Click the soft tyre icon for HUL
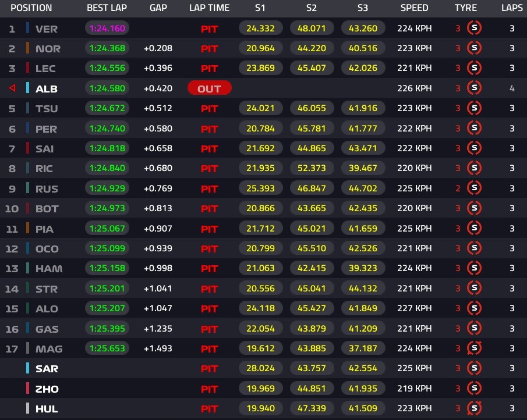Viewport: 527px width, 420px height. pos(474,408)
